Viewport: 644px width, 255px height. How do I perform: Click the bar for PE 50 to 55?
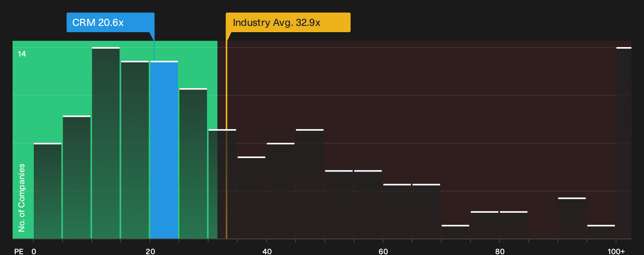[339, 205]
